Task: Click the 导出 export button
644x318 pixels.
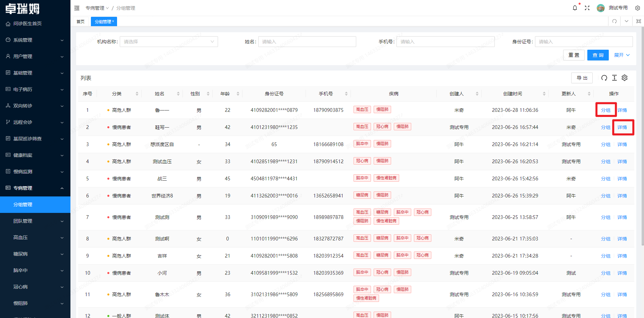Action: click(x=582, y=78)
